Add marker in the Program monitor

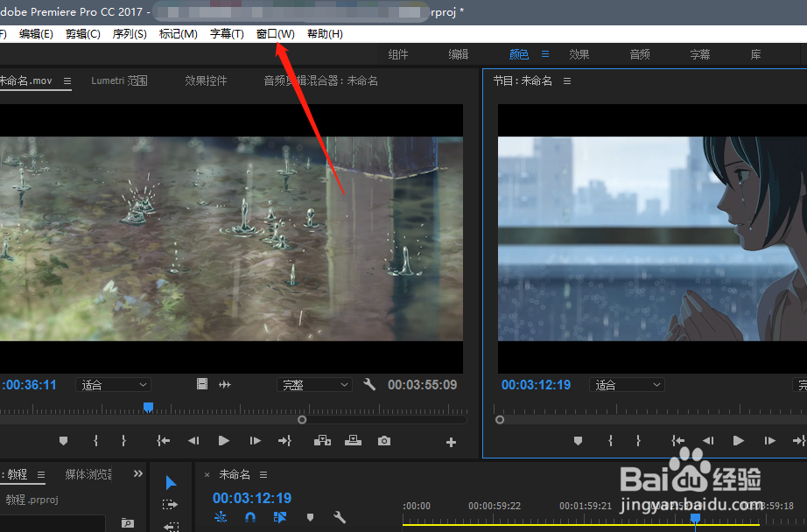578,441
